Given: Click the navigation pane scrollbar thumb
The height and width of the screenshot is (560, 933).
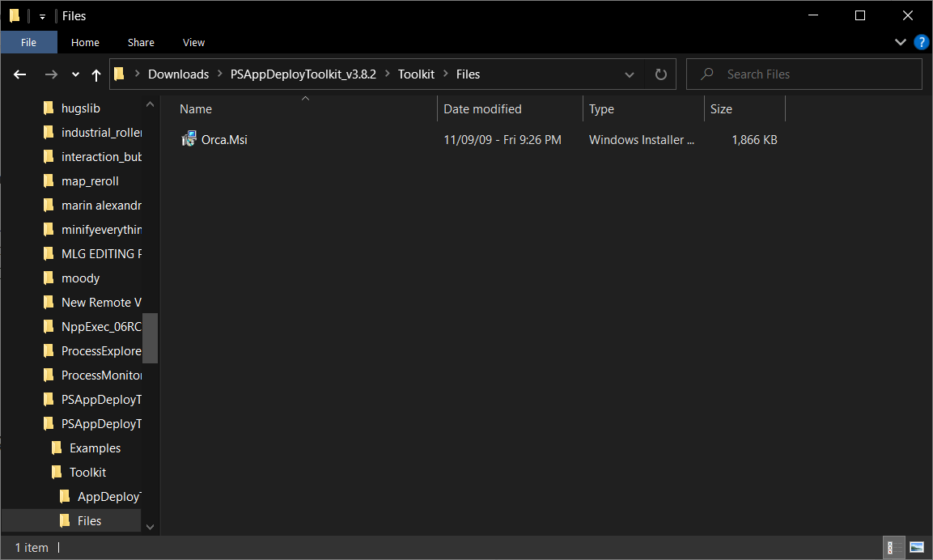Looking at the screenshot, I should (150, 338).
